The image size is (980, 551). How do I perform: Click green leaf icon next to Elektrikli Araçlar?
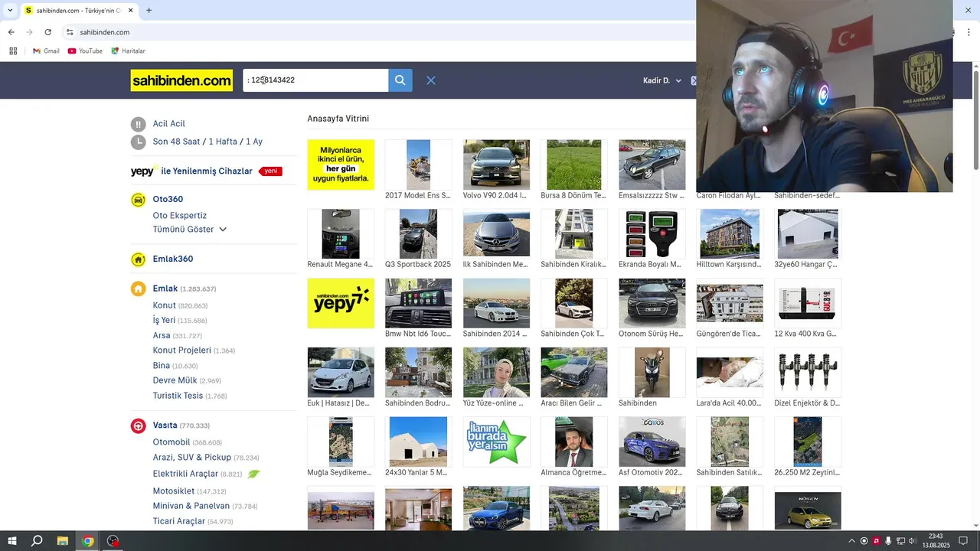[x=253, y=474]
